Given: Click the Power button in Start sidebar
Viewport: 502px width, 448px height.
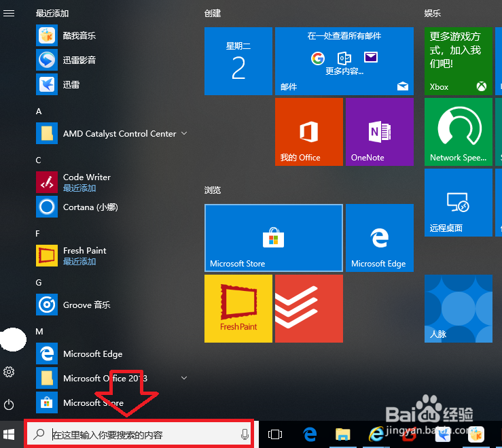Looking at the screenshot, I should (x=9, y=404).
